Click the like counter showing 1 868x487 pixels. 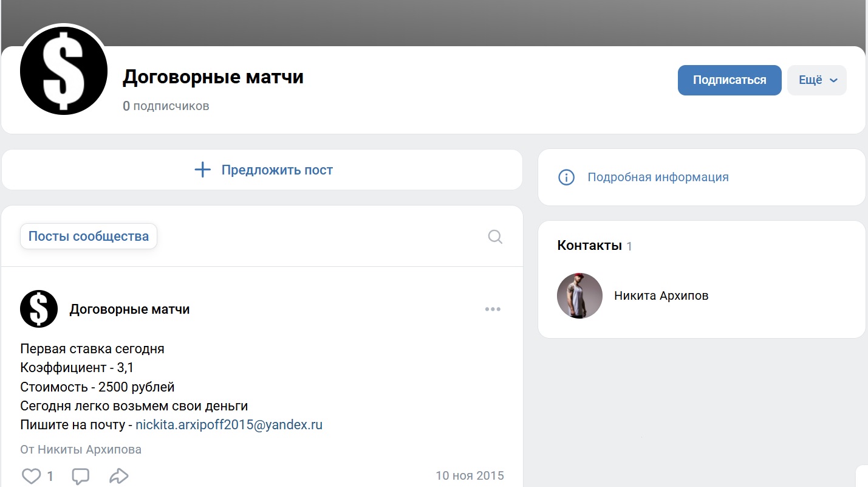pyautogui.click(x=51, y=475)
